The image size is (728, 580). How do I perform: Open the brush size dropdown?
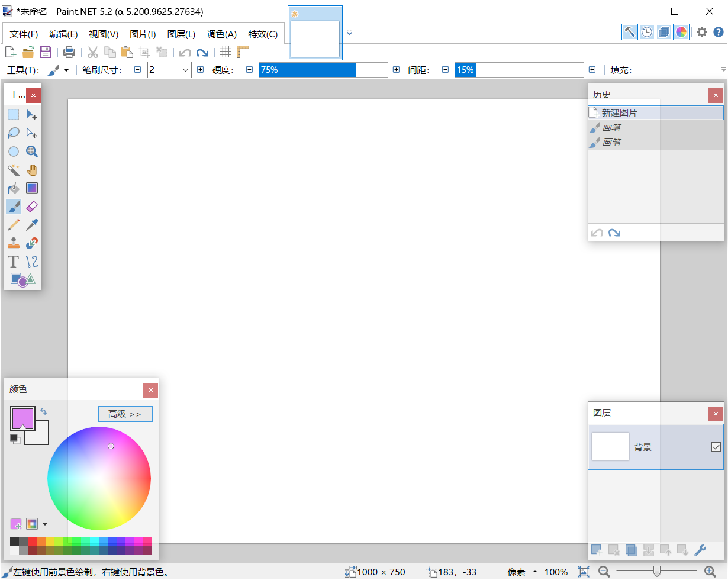[x=186, y=70]
